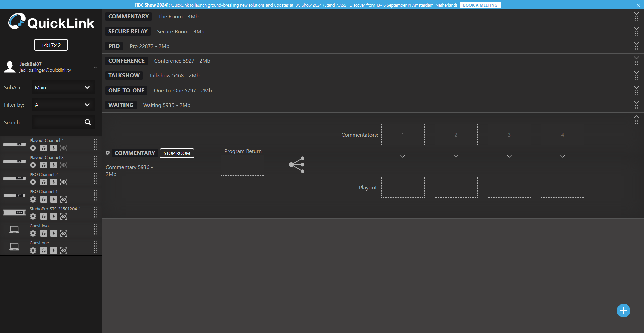Open settings gear for PRO Channel 2

tap(33, 182)
